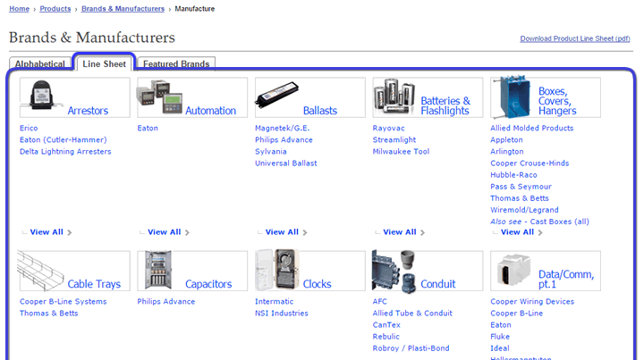Open Milwaukee Tool brand link

point(401,151)
